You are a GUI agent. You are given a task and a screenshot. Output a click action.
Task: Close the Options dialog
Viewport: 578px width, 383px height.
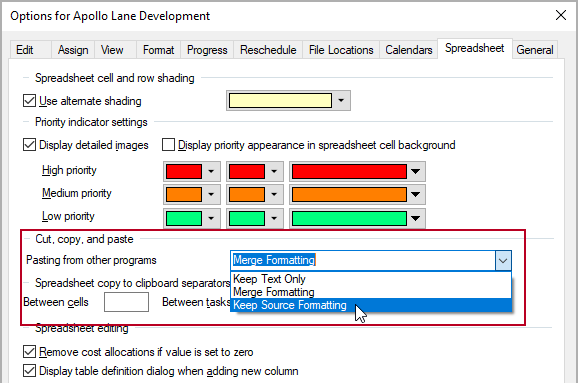point(561,15)
